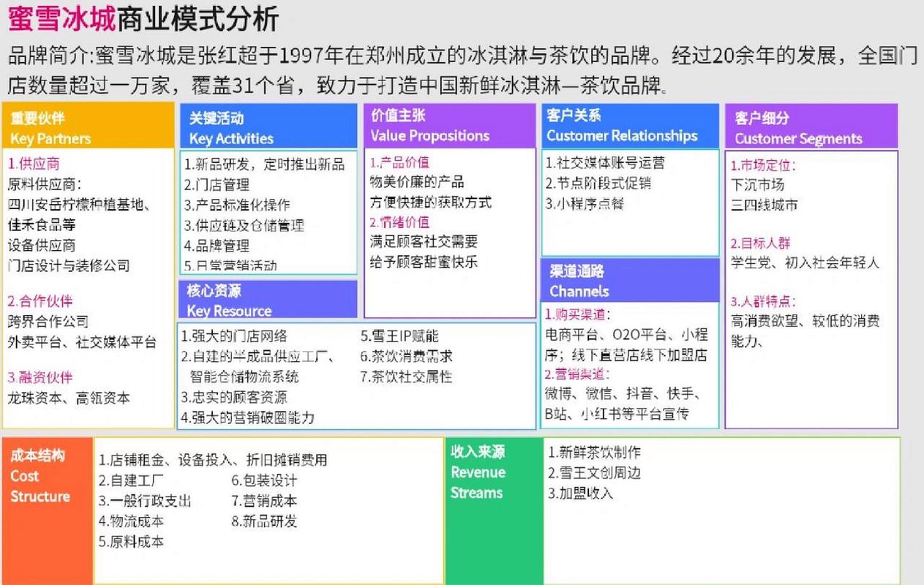Select the line 2.门店管理
924x585 pixels.
[217, 185]
